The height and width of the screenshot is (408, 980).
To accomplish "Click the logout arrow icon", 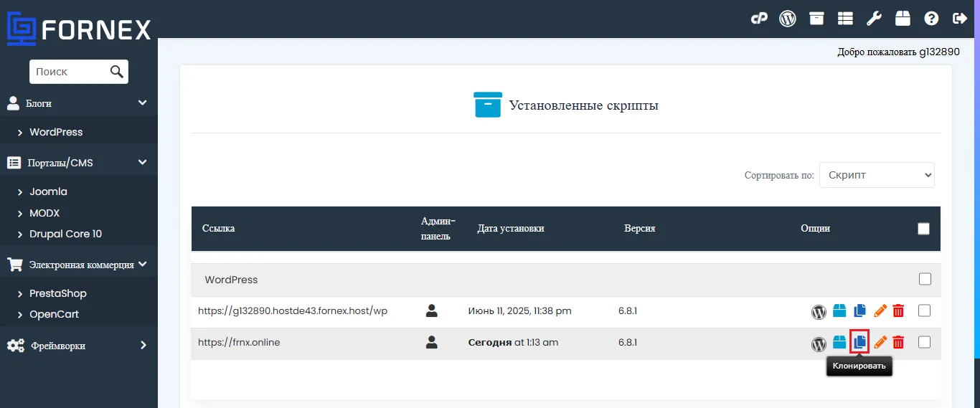I will pyautogui.click(x=960, y=19).
